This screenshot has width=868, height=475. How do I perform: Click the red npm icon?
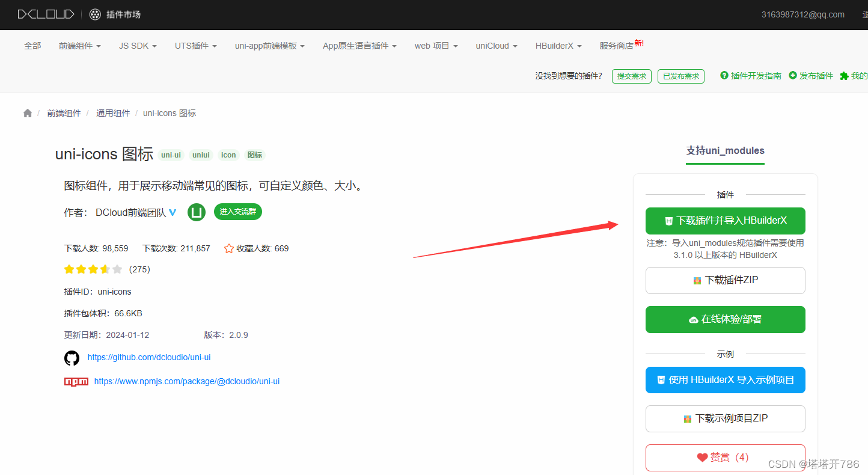(x=76, y=381)
